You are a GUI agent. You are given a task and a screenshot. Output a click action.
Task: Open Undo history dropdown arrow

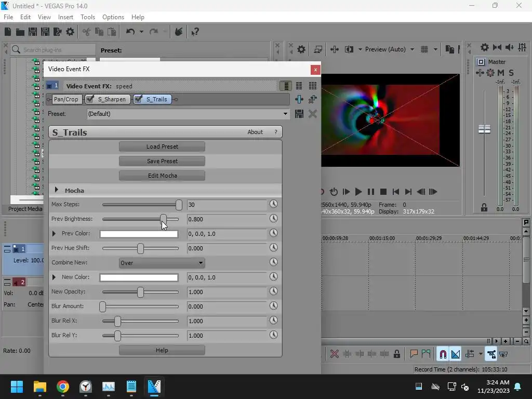click(141, 32)
